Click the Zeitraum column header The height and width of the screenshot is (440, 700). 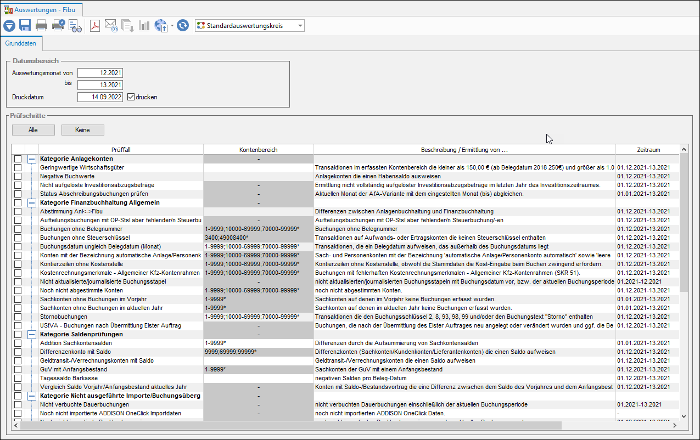point(647,149)
